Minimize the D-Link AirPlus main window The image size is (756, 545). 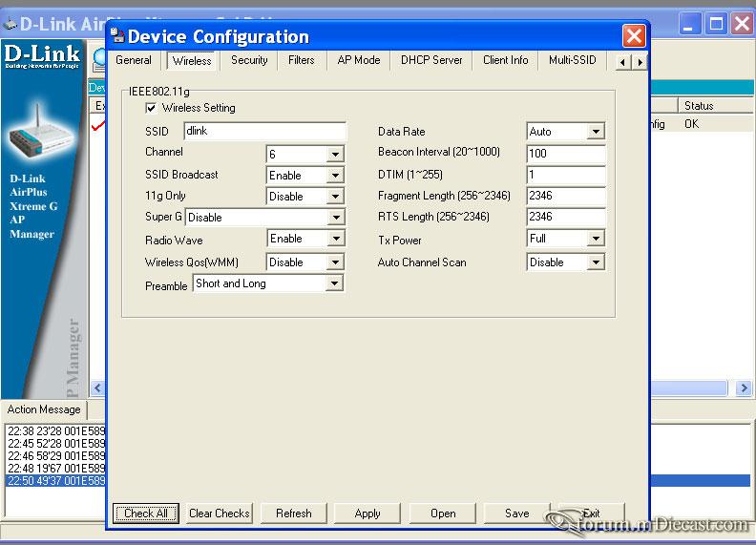tap(689, 23)
